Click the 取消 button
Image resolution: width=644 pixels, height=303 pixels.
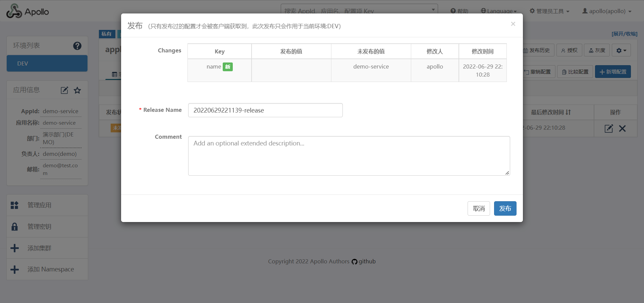(x=479, y=209)
